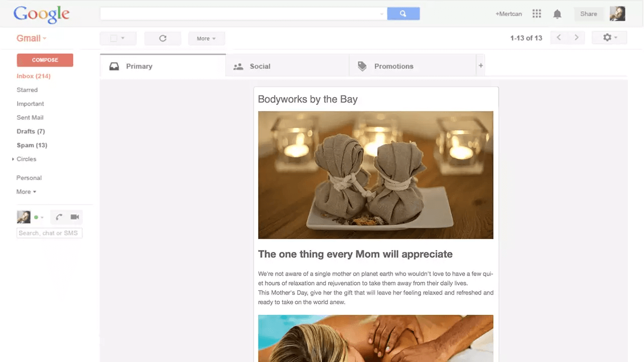Go to older messages arrow

[577, 38]
